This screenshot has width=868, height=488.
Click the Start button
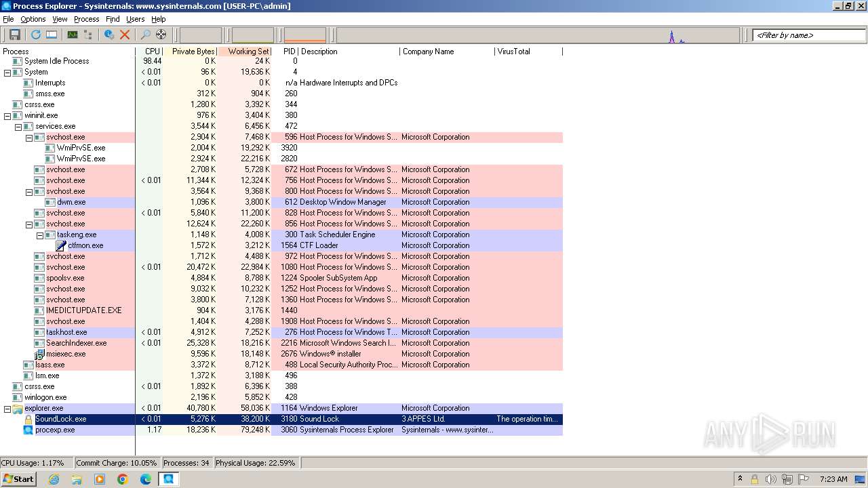click(x=18, y=479)
